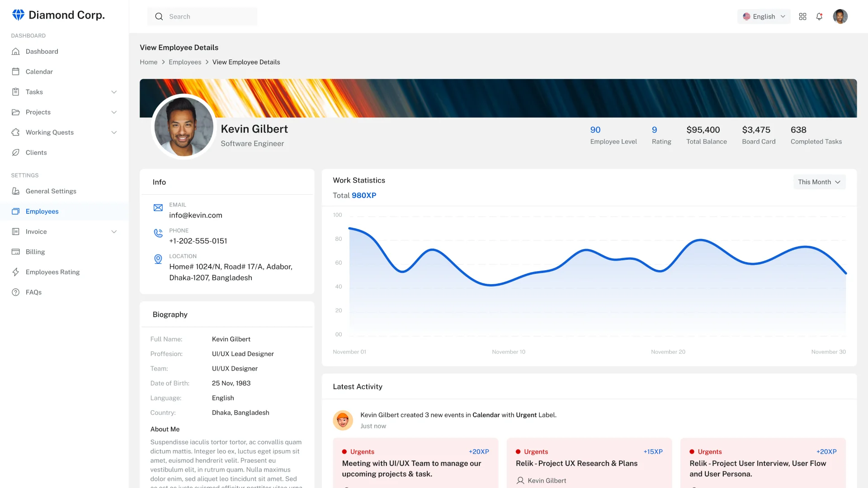Click the Employees sidebar icon
The image size is (868, 488).
[16, 211]
